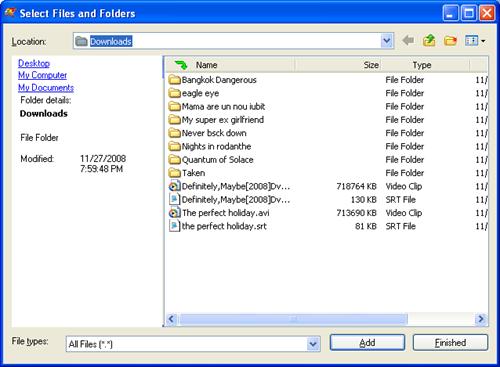Click the My super ex girlfriend folder icon
Screen dimensions: 500x367
[174, 120]
